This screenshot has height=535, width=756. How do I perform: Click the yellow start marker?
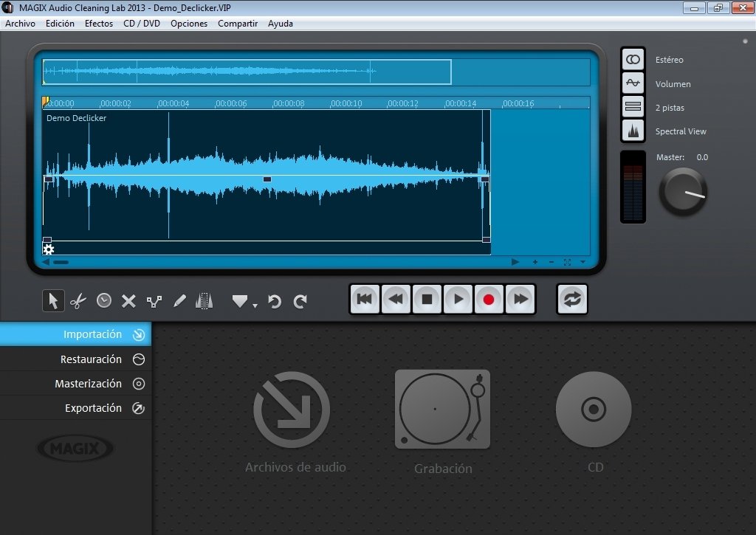click(x=45, y=102)
